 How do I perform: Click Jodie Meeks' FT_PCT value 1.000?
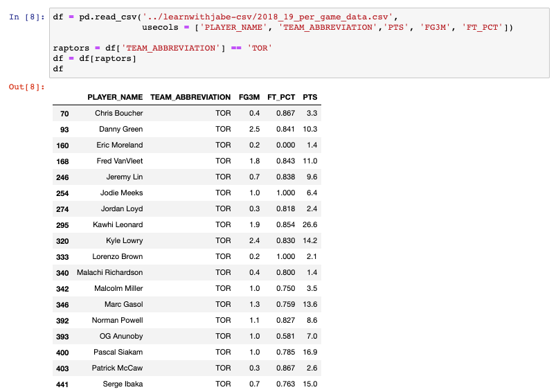click(286, 193)
